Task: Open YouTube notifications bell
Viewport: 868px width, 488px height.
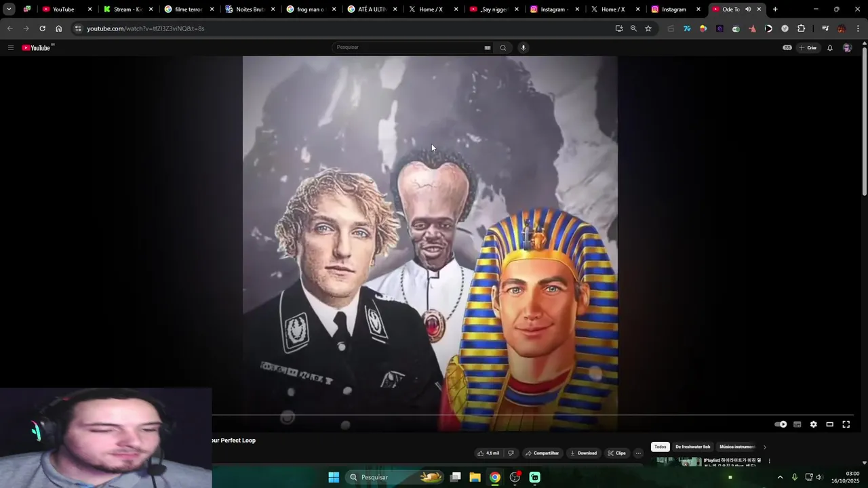Action: (x=829, y=47)
